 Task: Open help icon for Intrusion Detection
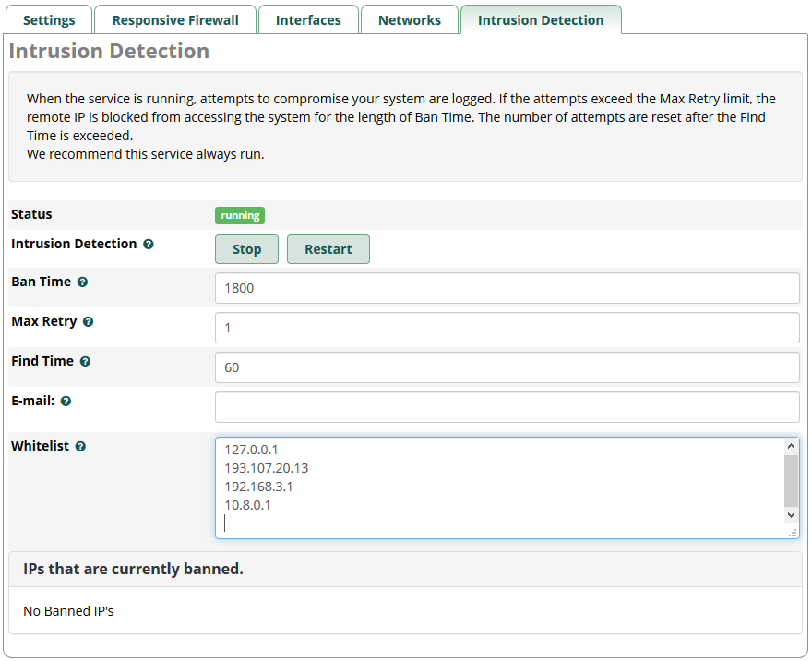click(x=149, y=244)
